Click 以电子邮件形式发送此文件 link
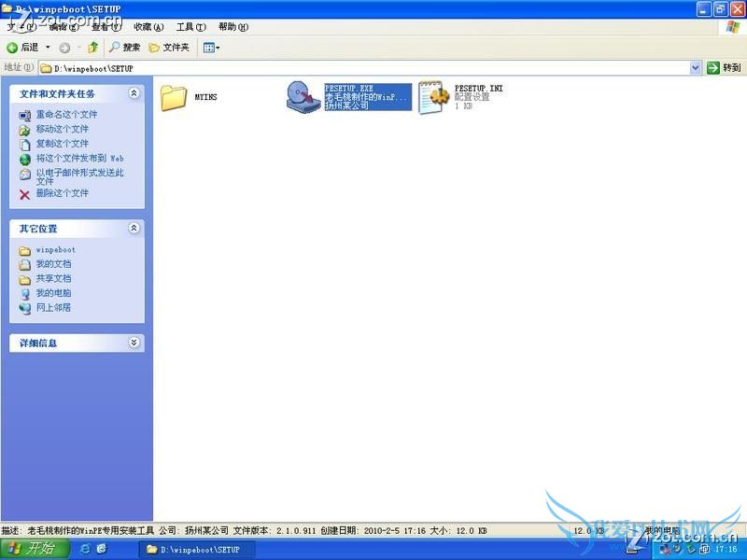 pyautogui.click(x=80, y=176)
